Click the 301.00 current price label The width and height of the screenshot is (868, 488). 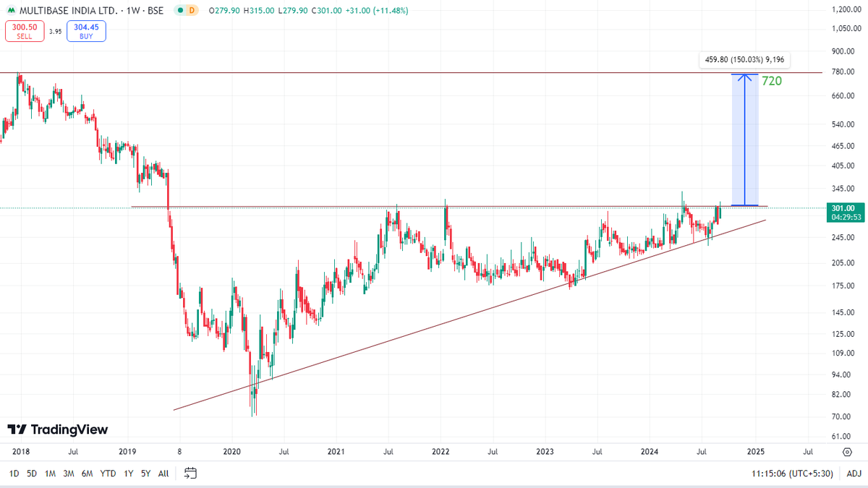[x=843, y=207]
